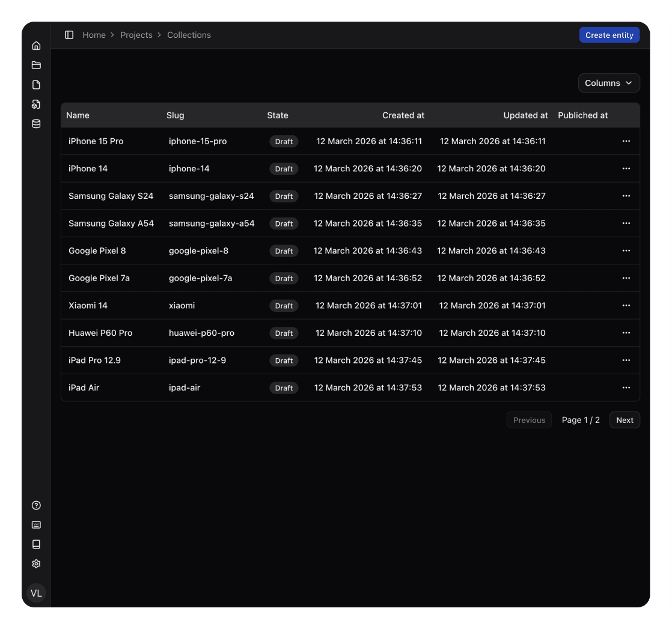Image resolution: width=672 pixels, height=629 pixels.
Task: Toggle the sidebar panel icon
Action: click(69, 35)
